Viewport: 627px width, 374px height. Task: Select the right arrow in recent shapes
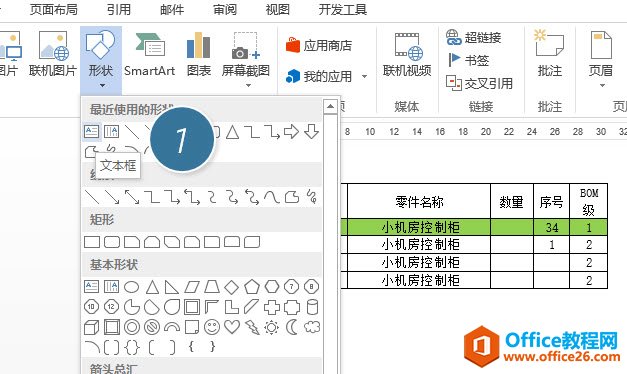(x=291, y=131)
